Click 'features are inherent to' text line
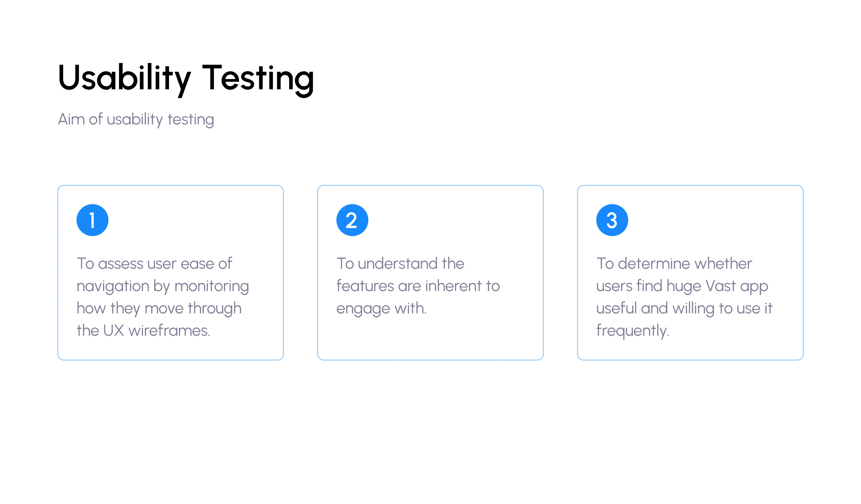Screen dimensions: 861x504 (x=418, y=286)
